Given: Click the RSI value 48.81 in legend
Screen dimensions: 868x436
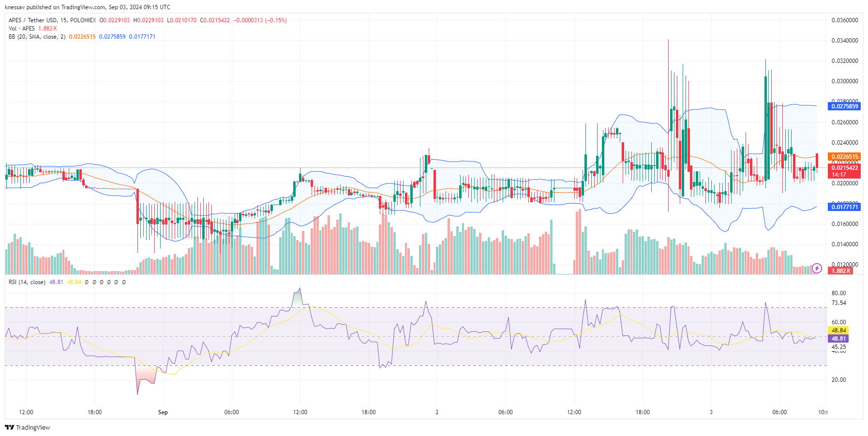Looking at the screenshot, I should (56, 282).
